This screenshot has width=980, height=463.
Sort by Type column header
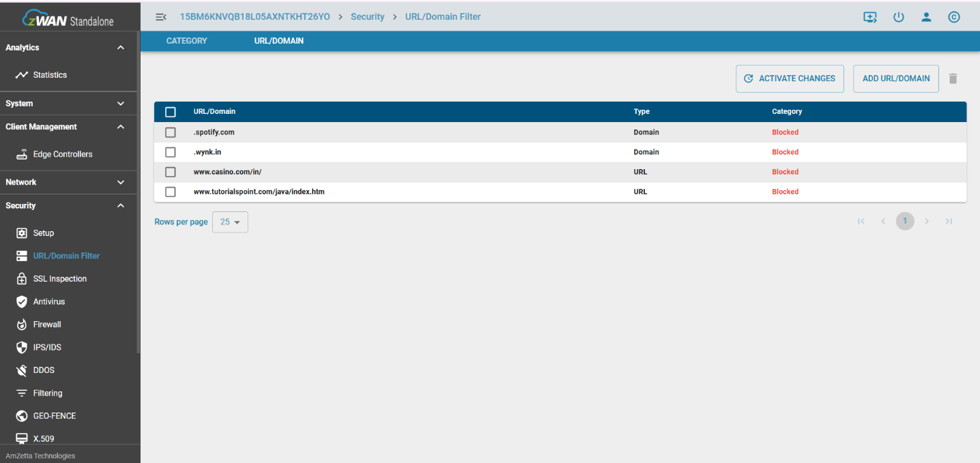click(x=642, y=112)
